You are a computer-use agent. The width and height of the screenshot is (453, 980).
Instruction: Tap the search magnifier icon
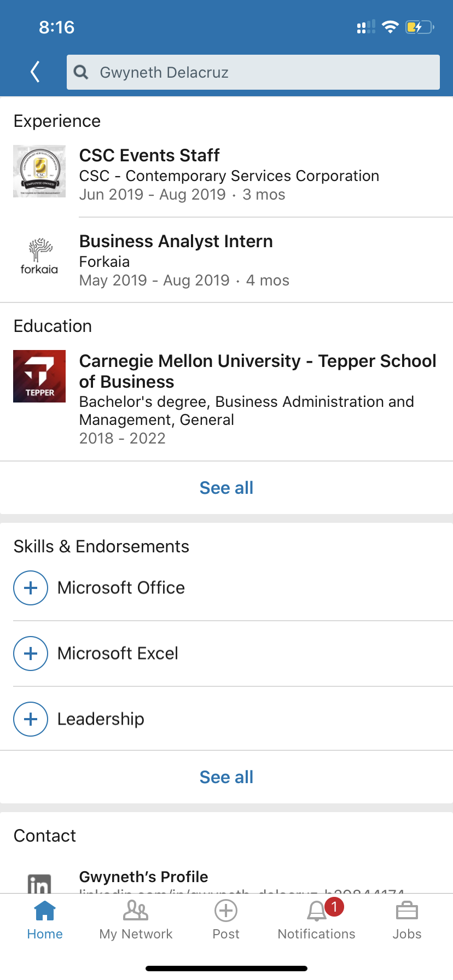coord(81,72)
